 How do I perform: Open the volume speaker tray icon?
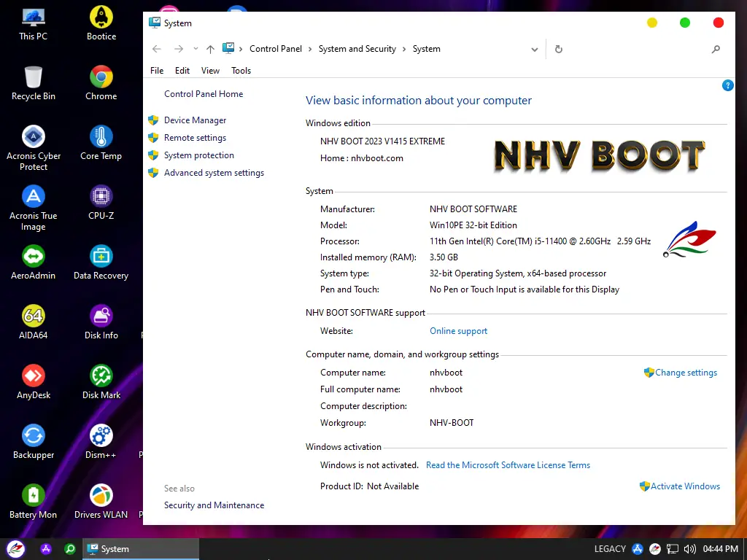tap(690, 549)
